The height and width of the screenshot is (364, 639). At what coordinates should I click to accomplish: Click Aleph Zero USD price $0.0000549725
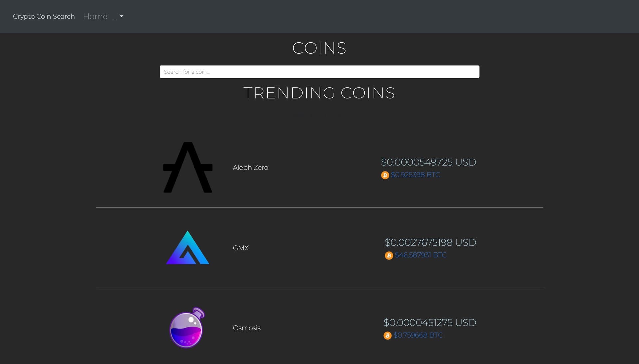tap(428, 162)
